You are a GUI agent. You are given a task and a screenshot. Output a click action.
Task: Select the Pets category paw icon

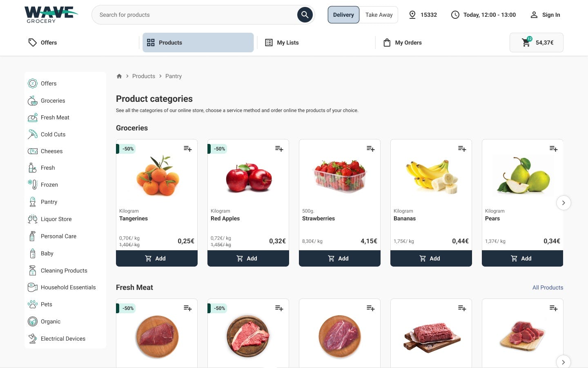point(32,304)
